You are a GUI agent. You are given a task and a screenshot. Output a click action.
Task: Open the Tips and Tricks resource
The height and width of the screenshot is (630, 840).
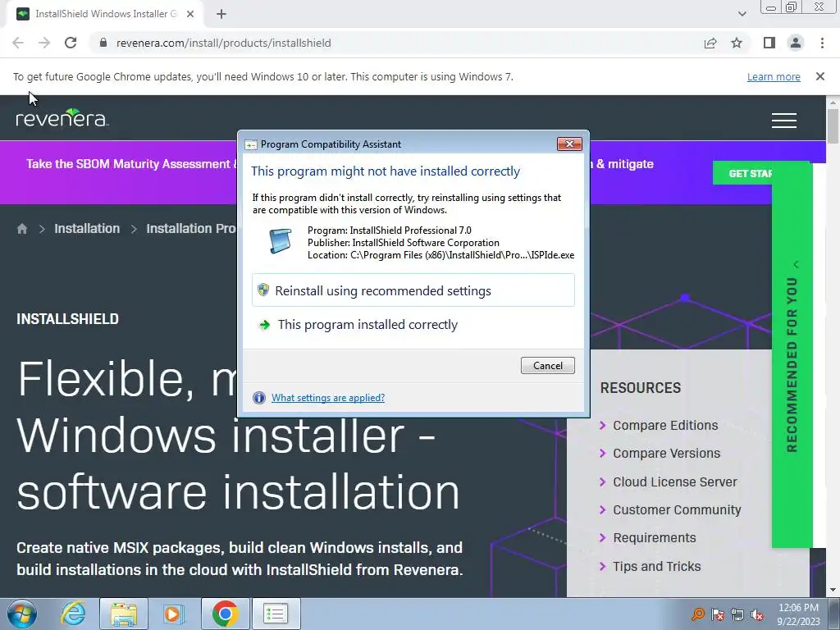pyautogui.click(x=657, y=566)
